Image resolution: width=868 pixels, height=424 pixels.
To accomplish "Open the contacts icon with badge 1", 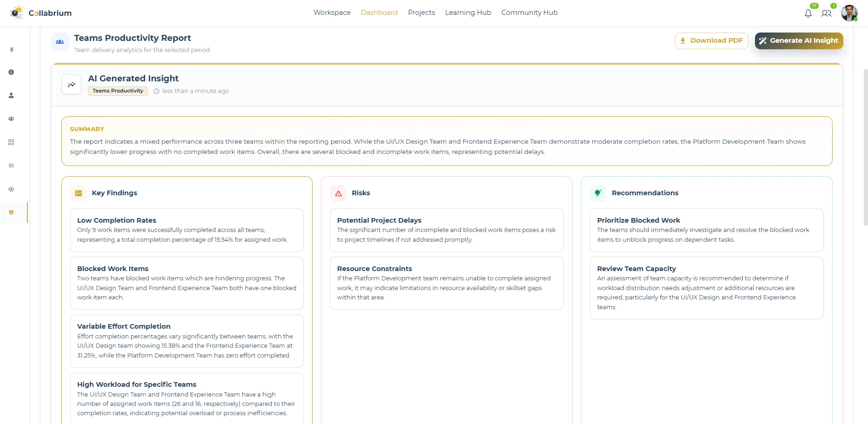I will 826,13.
